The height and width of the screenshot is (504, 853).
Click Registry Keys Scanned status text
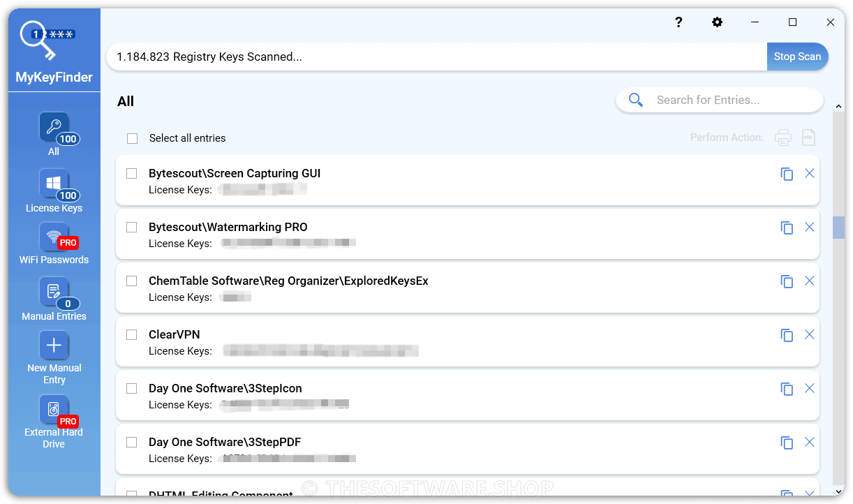click(x=209, y=57)
